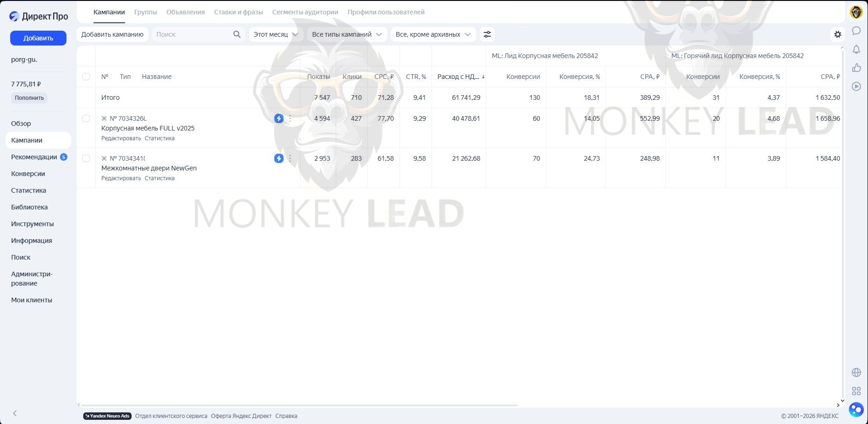Image resolution: width=868 pixels, height=424 pixels.
Task: Click the blue Добавить button
Action: 38,38
